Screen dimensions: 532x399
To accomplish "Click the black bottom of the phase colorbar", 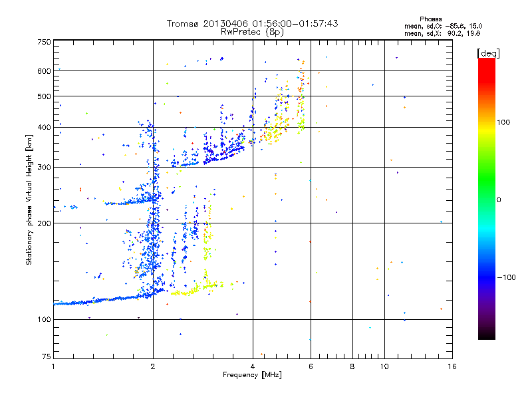I will (x=487, y=334).
